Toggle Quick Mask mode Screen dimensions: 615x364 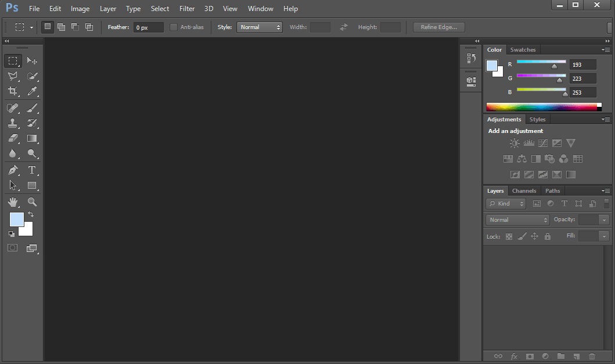[x=13, y=248]
